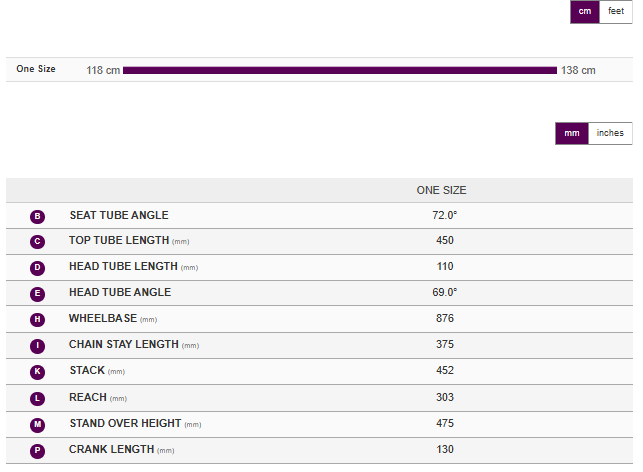Click the purple I chain stay icon
The height and width of the screenshot is (472, 643).
click(37, 346)
